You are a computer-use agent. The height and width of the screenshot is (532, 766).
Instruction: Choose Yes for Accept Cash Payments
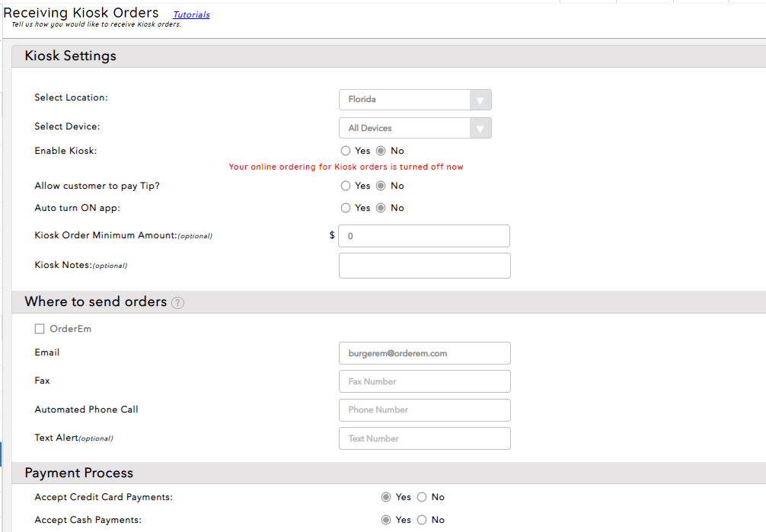click(387, 520)
